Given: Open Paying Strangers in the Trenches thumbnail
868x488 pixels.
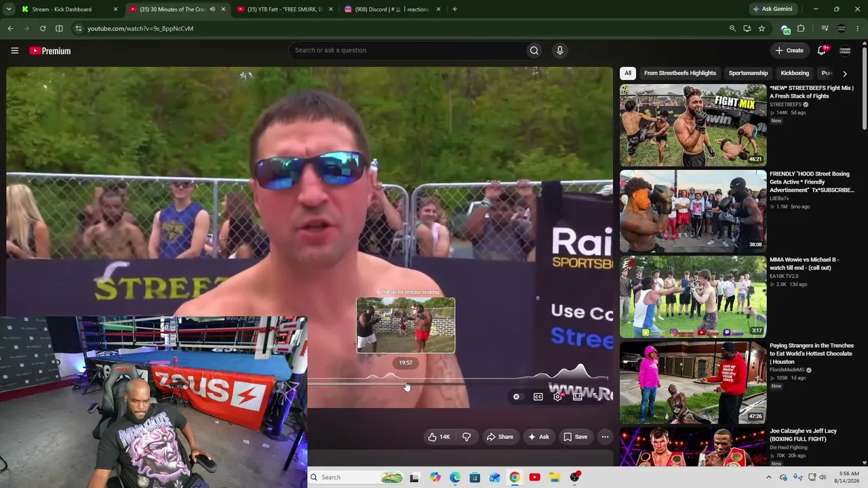Looking at the screenshot, I should click(x=693, y=382).
